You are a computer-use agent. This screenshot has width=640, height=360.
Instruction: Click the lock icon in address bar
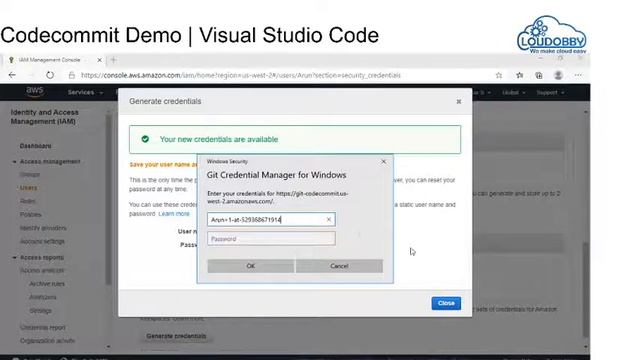click(71, 75)
